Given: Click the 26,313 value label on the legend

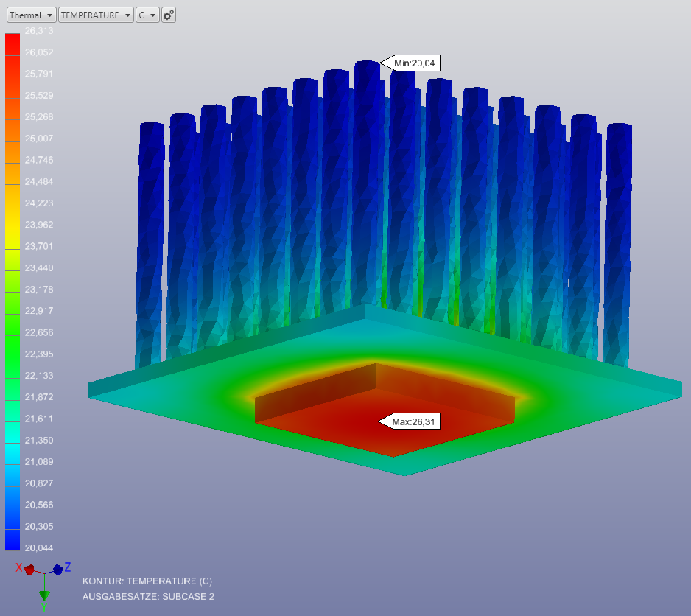Looking at the screenshot, I should click(x=38, y=30).
